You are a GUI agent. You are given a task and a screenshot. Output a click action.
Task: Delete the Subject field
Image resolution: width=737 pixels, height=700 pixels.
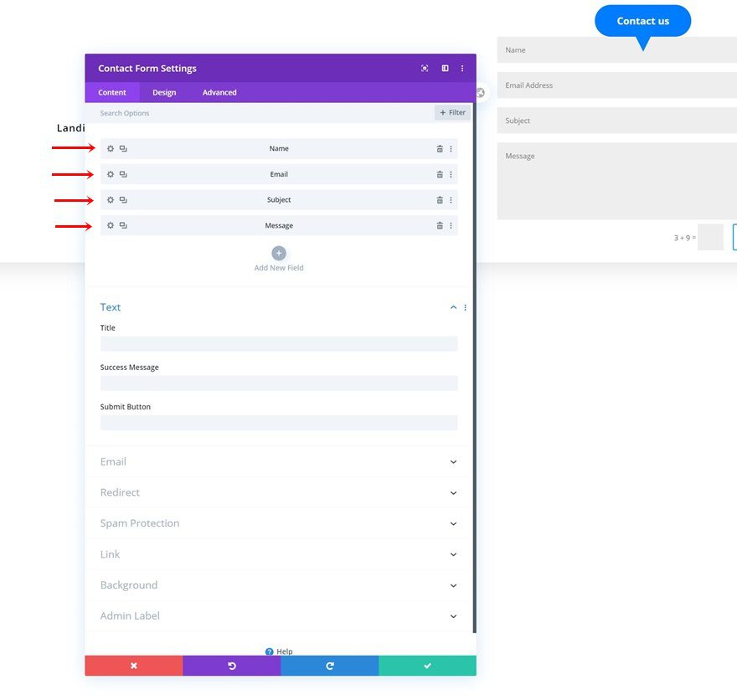coord(439,199)
